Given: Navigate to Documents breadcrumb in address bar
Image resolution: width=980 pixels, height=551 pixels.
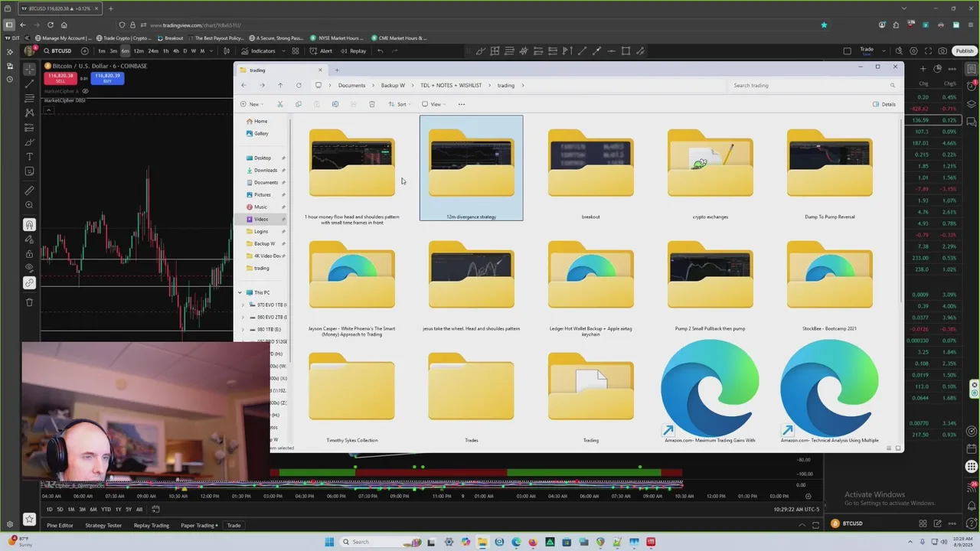Looking at the screenshot, I should (x=351, y=85).
